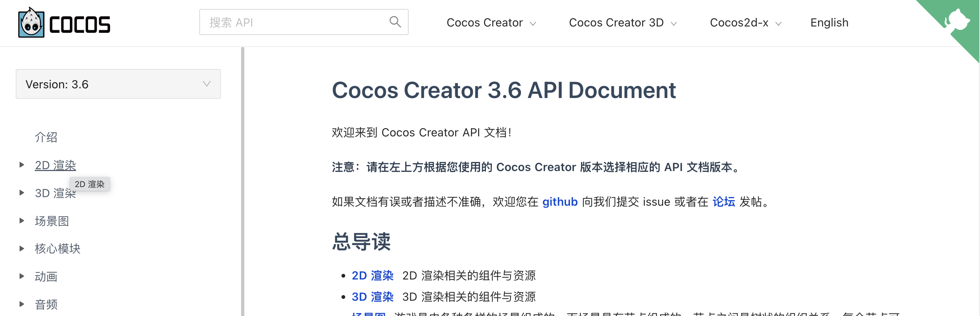Viewport: 980px width, 316px height.
Task: Open the 核心模块 sidebar item
Action: [57, 249]
